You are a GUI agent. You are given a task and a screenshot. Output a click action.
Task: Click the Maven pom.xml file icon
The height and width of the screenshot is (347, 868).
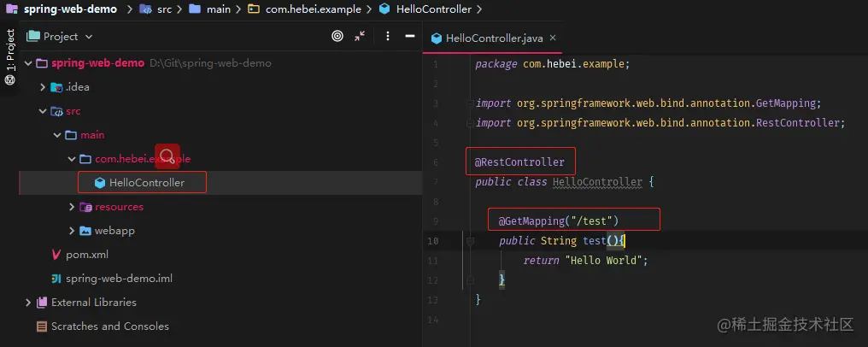(56, 255)
